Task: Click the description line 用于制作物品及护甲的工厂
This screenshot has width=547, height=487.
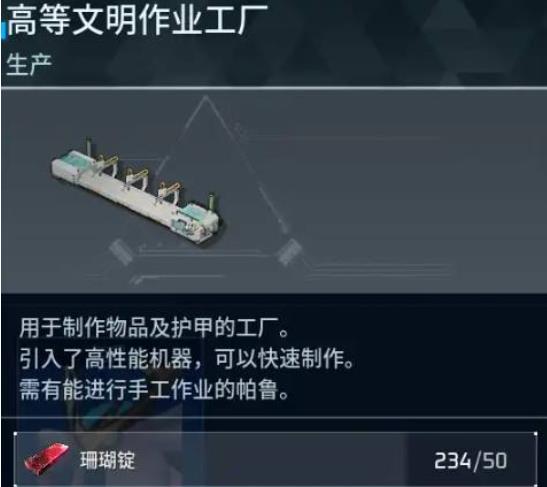Action: point(153,328)
